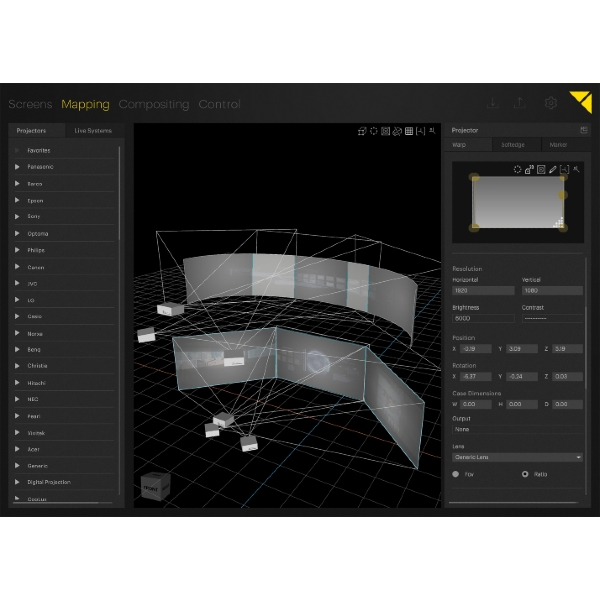This screenshot has width=600, height=600.
Task: Click the Projector panel corner icon
Action: [584, 130]
